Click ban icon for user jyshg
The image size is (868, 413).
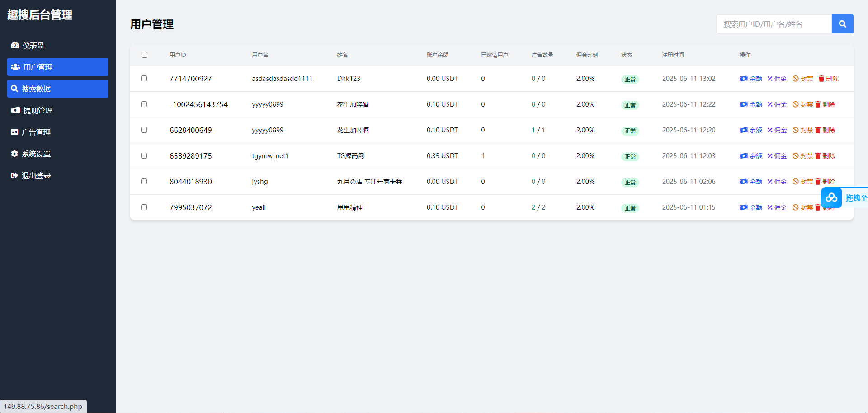(x=795, y=182)
